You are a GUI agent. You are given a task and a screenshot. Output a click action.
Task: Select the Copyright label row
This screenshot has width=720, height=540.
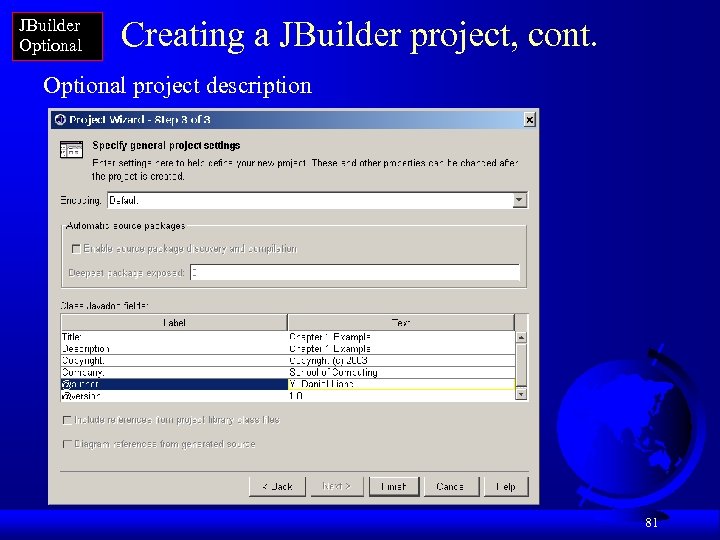point(174,361)
